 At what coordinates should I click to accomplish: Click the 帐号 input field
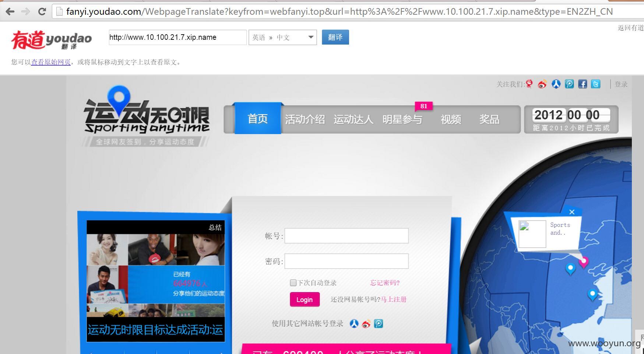tap(346, 236)
